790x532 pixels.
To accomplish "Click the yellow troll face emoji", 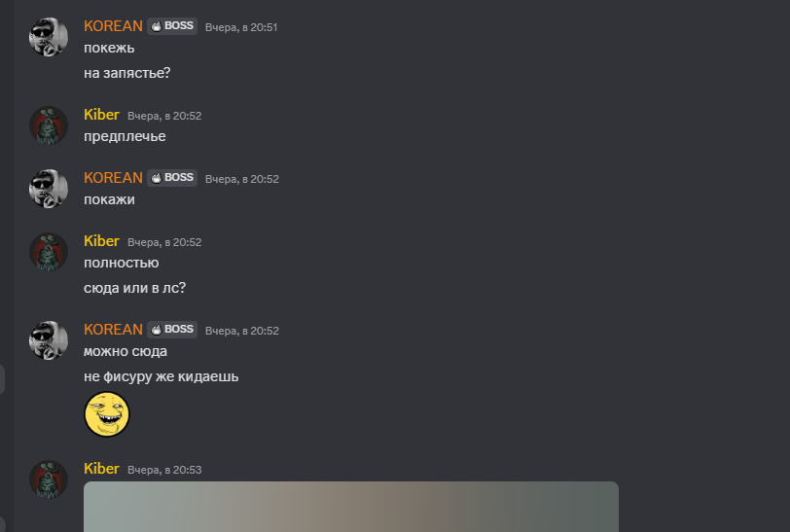I will tap(107, 414).
